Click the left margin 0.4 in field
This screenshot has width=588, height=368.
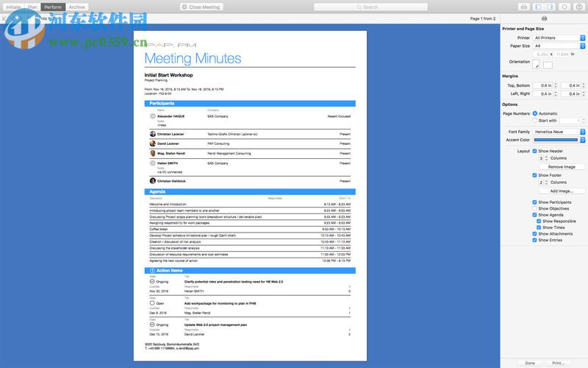(x=542, y=94)
